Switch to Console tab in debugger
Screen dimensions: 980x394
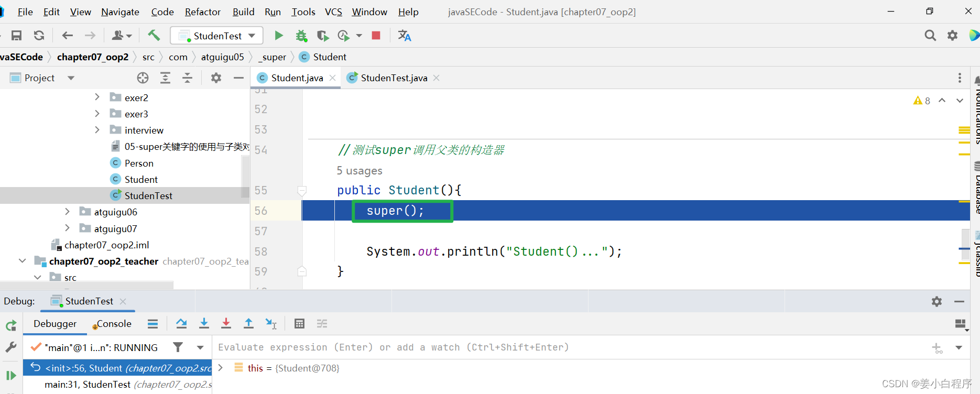pos(113,324)
